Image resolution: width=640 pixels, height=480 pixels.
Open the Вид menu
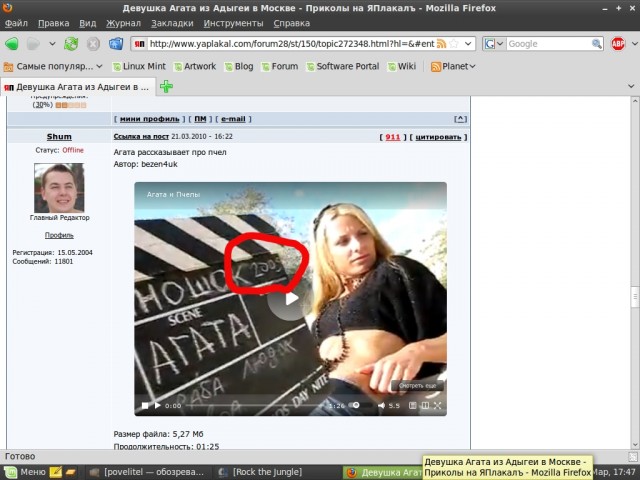(x=87, y=23)
